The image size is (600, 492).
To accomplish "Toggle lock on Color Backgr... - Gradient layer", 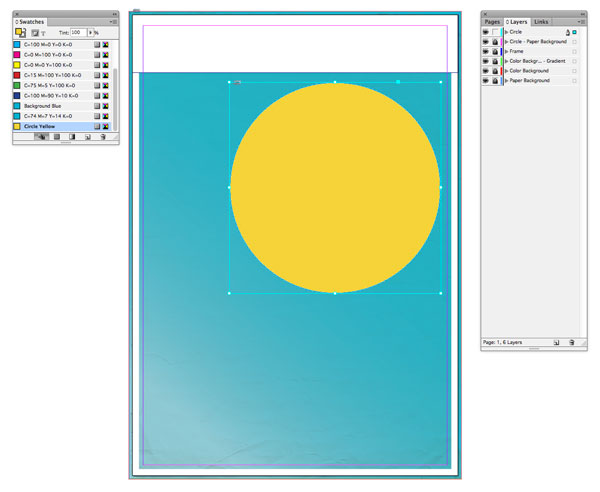I will pos(495,61).
